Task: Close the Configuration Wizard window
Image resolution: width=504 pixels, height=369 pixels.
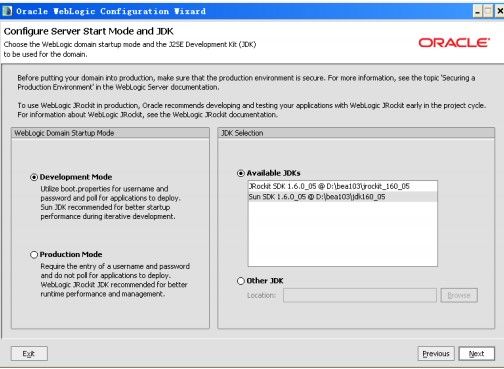Action: [x=499, y=12]
